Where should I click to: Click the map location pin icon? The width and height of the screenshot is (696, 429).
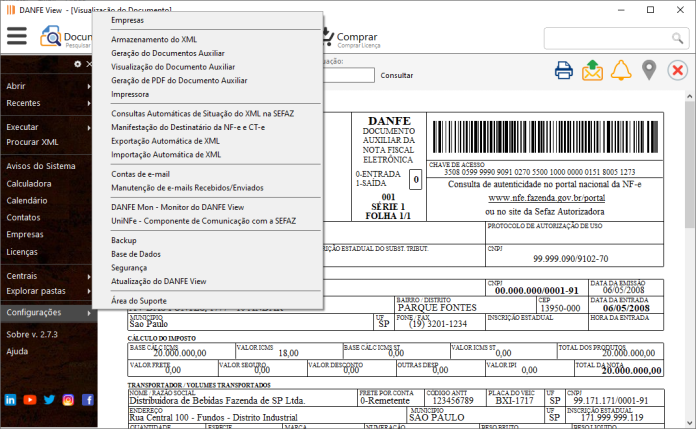(x=649, y=70)
